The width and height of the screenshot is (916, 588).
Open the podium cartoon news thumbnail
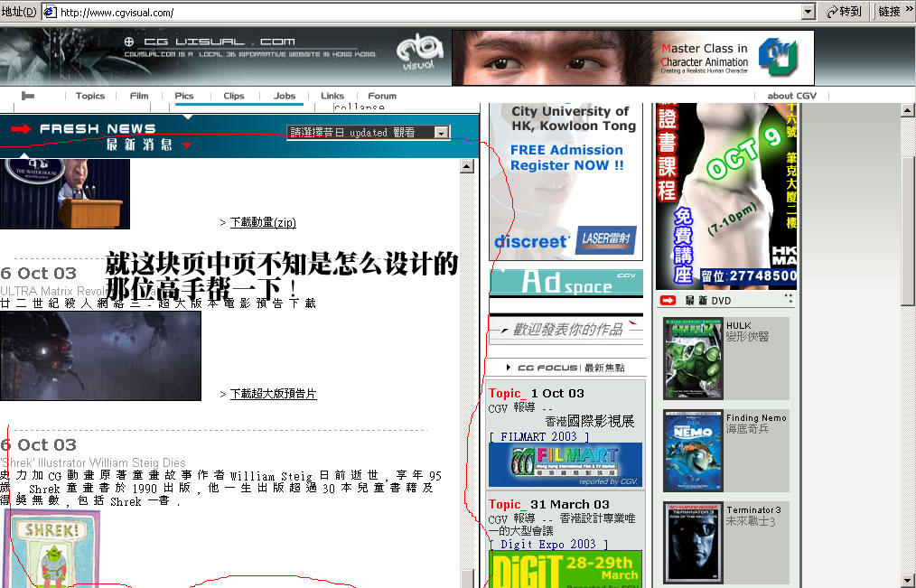click(x=65, y=194)
